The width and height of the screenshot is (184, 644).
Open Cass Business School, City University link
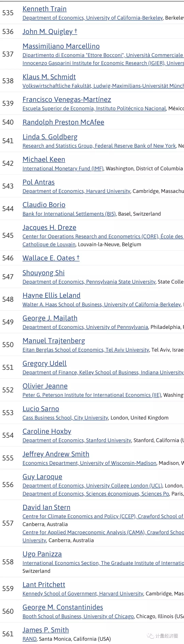[x=65, y=418]
